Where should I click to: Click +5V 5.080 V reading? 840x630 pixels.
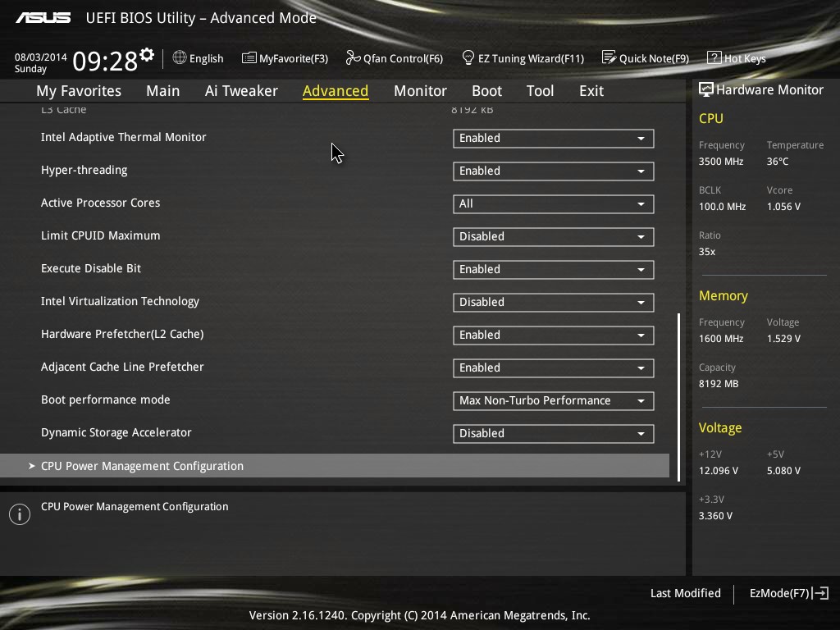783,470
